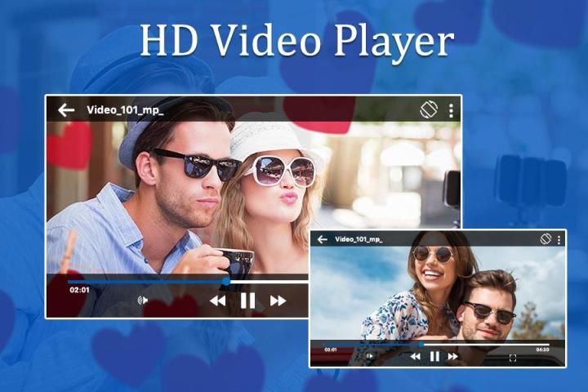This screenshot has width=588, height=392.
Task: Click the small player's progress bar handle
Action: [421, 345]
